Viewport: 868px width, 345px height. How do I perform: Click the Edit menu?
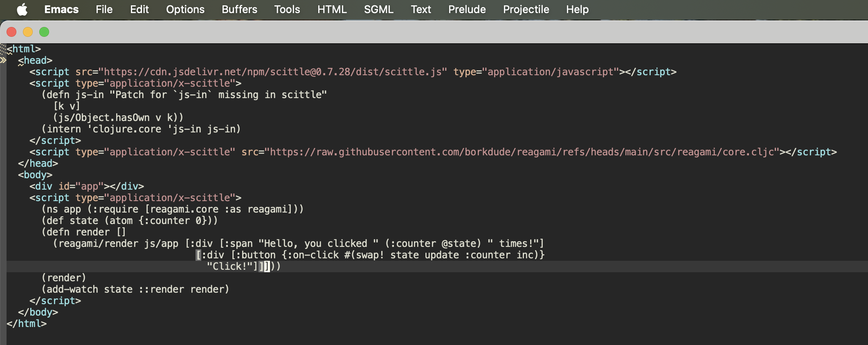point(139,9)
